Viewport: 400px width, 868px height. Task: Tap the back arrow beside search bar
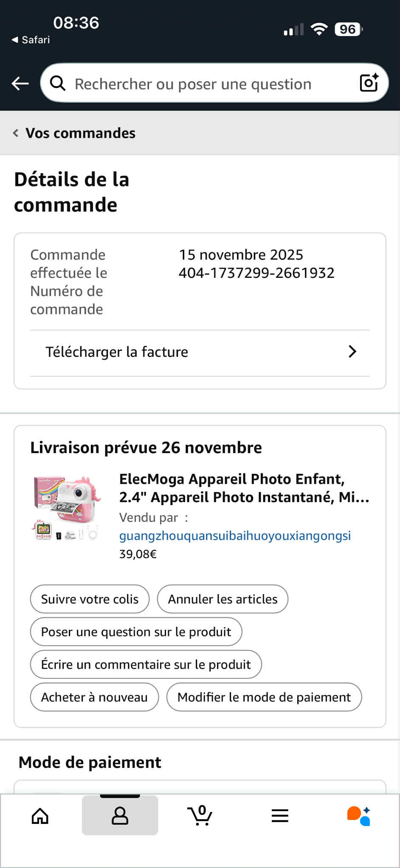pyautogui.click(x=20, y=83)
